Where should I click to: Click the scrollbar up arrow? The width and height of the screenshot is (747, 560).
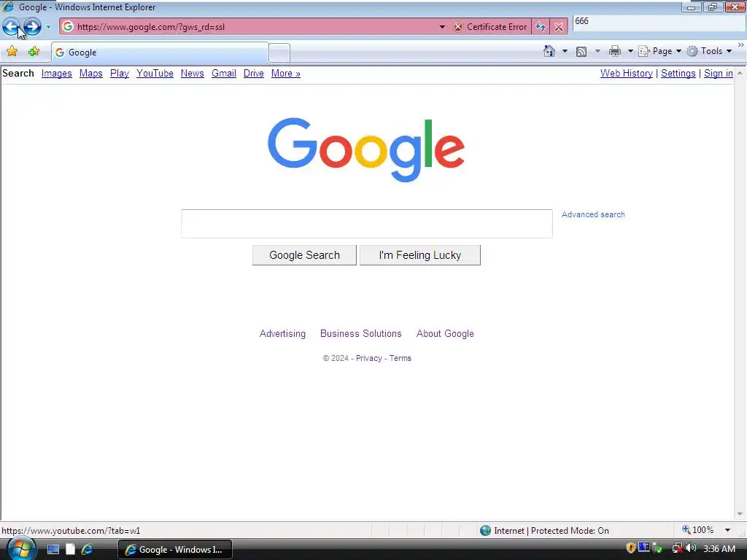pos(740,74)
